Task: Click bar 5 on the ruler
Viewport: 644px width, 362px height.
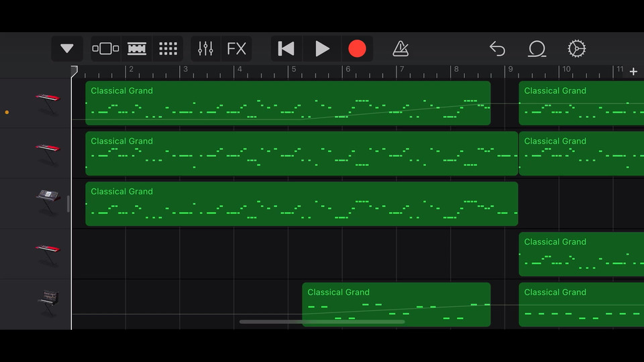Action: click(x=293, y=69)
